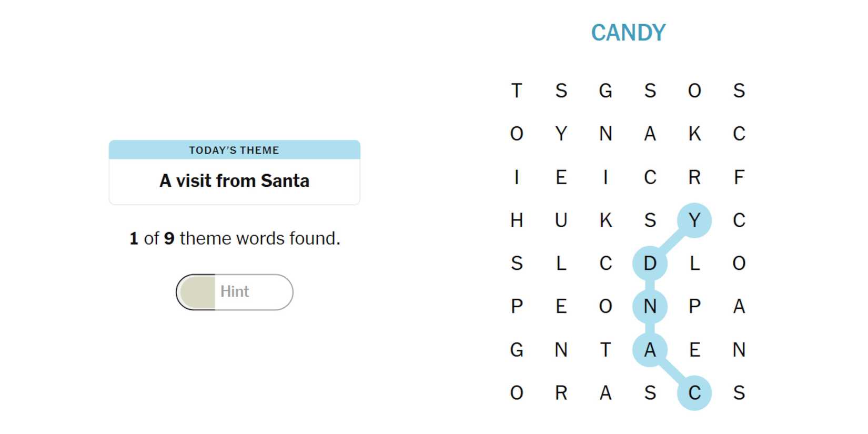Viewport: 868px width, 434px height.
Task: Click the letter F in the grid
Action: pyautogui.click(x=739, y=177)
